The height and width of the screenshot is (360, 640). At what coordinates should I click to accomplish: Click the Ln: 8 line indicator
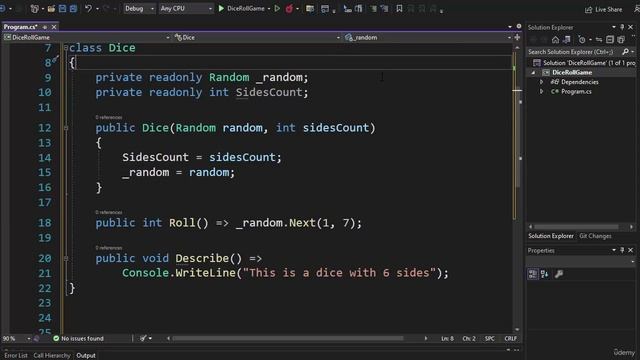click(447, 338)
